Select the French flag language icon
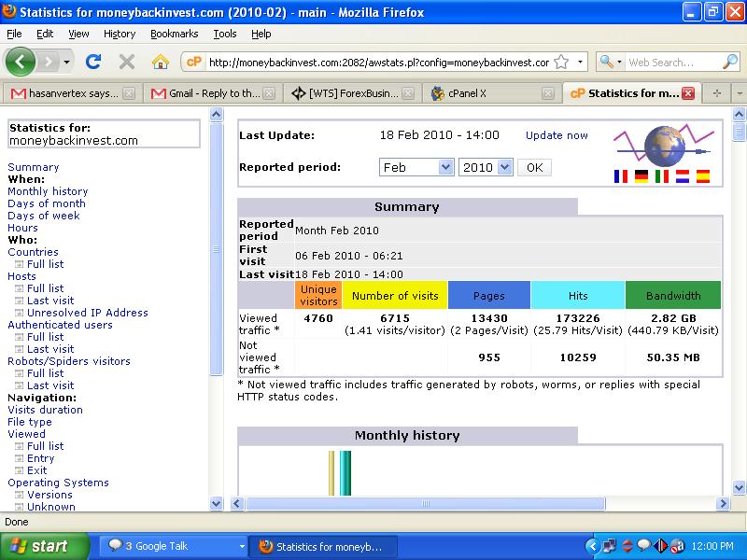 point(621,175)
